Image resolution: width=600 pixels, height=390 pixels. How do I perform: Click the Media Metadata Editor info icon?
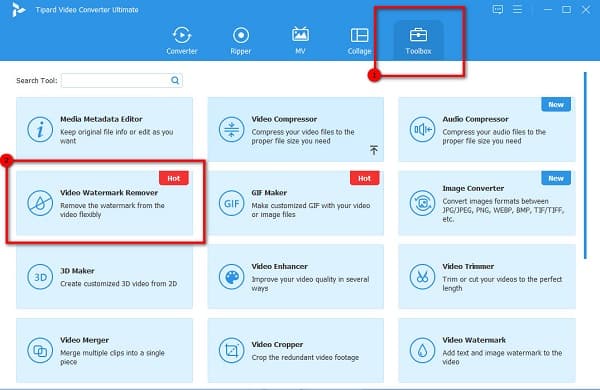pyautogui.click(x=40, y=130)
